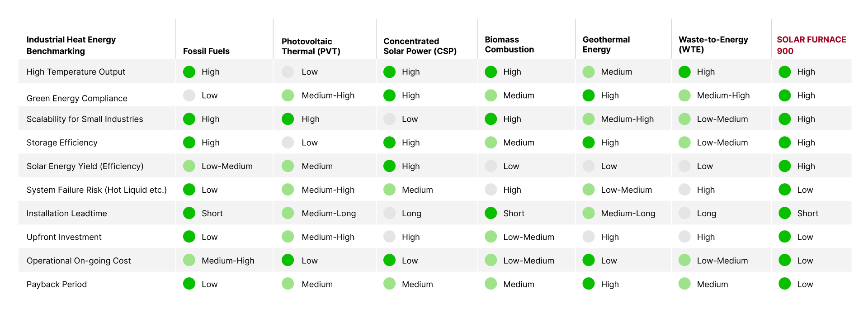Click PVT's Operational On-going Cost green dot
Image resolution: width=868 pixels, height=314 pixels.
[x=288, y=260]
